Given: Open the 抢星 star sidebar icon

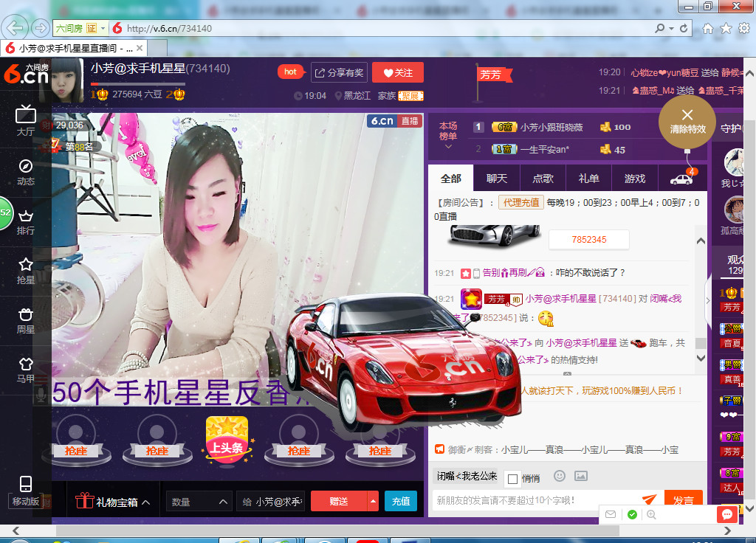Looking at the screenshot, I should tap(26, 271).
